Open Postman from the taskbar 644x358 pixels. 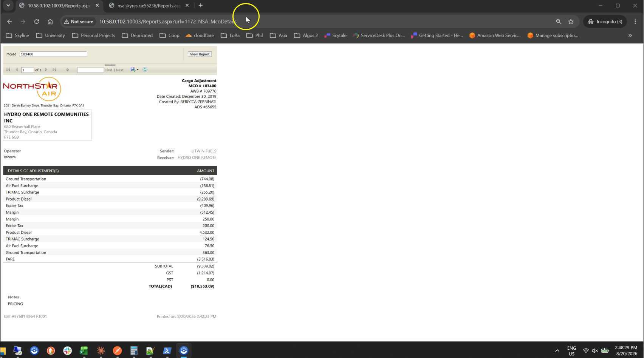(117, 351)
